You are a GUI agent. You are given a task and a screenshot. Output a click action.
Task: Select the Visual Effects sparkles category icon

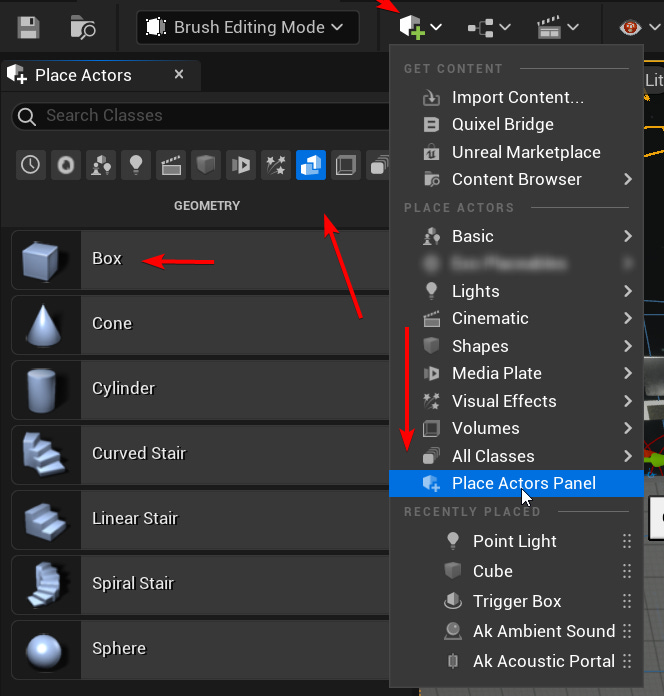pyautogui.click(x=276, y=165)
